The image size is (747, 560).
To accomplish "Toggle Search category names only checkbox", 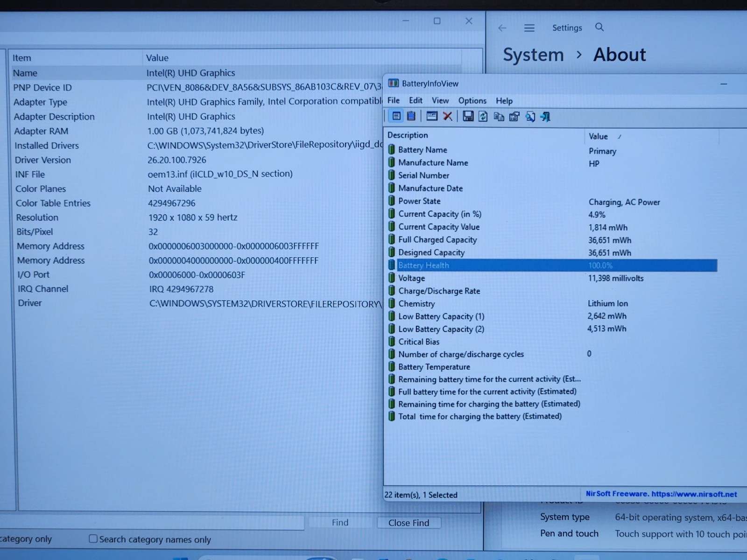I will 93,539.
